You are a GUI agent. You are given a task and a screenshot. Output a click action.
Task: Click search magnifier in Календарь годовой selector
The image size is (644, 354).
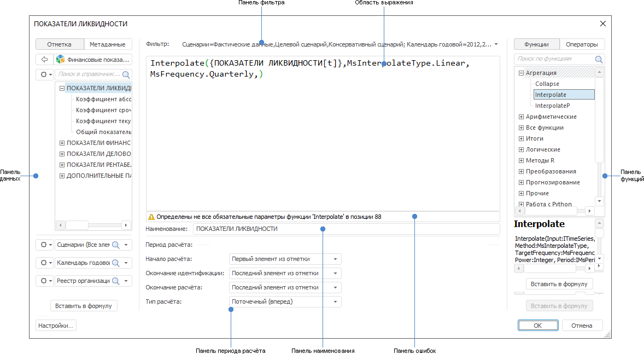116,263
